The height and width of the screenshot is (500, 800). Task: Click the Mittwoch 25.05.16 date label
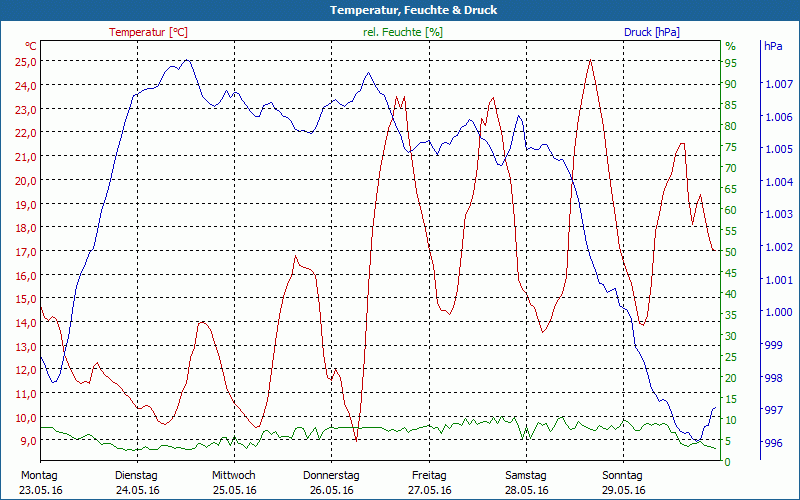234,482
